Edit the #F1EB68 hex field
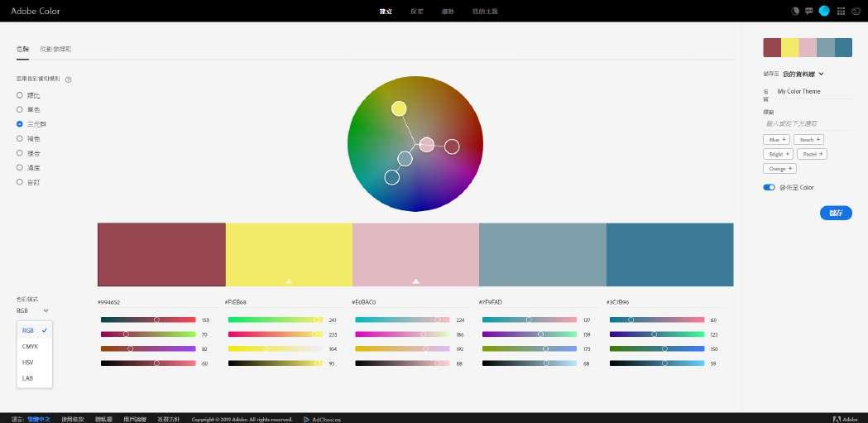Image resolution: width=868 pixels, height=423 pixels. pyautogui.click(x=285, y=302)
